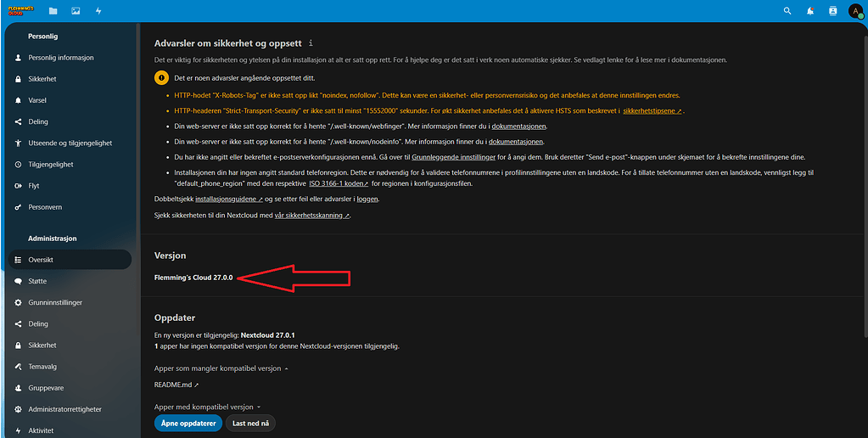Collapse Apper som mangler kompatibel versjon
Viewport: 868px width, 438px height.
point(221,368)
